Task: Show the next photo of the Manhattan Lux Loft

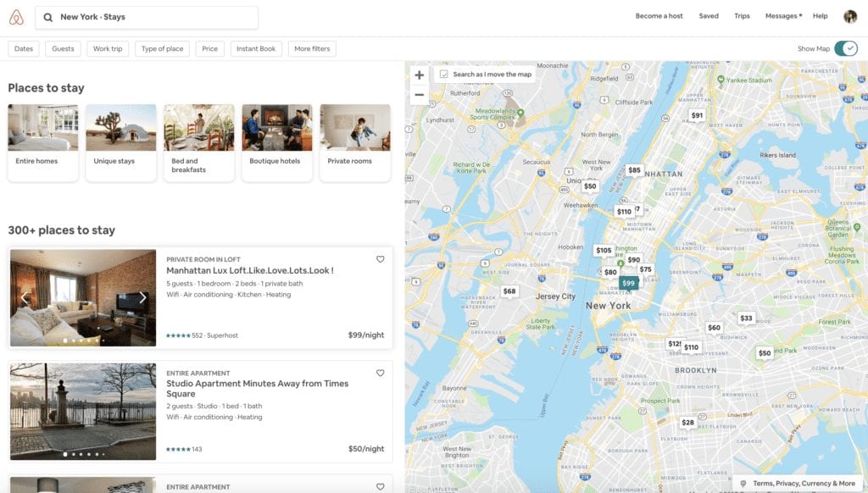Action: 142,297
